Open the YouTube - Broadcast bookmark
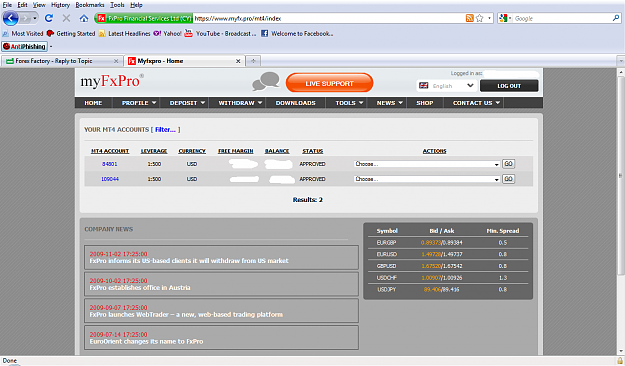Screen dimensions: 625x366 coord(220,33)
